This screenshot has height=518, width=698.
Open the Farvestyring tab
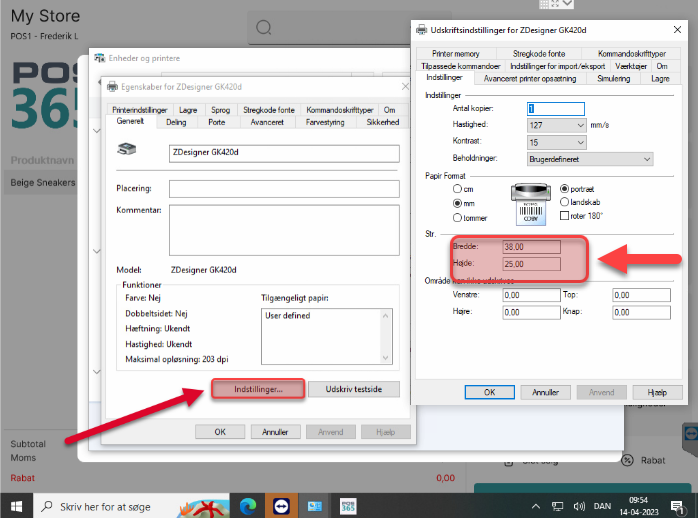[x=325, y=122]
